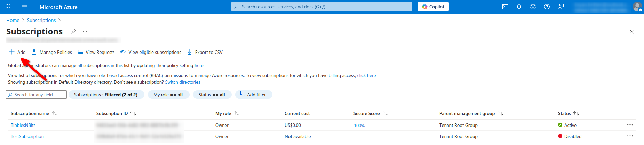Click the Add filter button
This screenshot has height=145, width=644.
pos(253,95)
